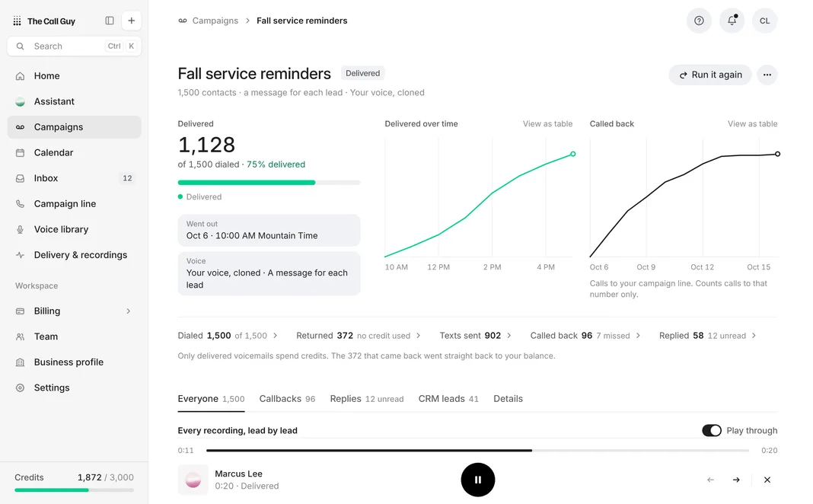Click the Billing card icon
Screen dimensions: 813x504
20,311
